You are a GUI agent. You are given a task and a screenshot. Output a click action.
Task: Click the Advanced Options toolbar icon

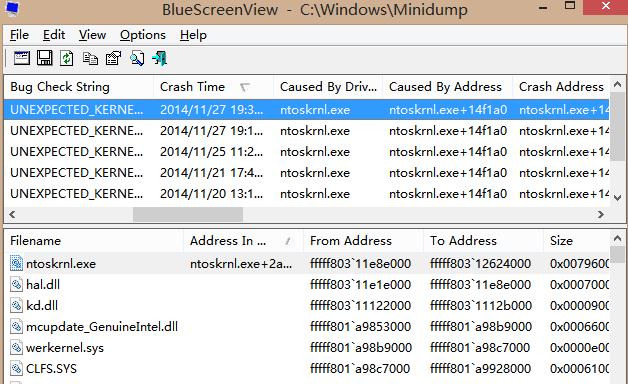click(22, 58)
